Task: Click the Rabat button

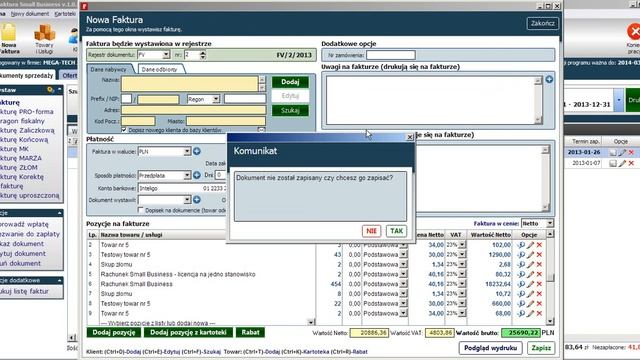Action: click(x=250, y=332)
